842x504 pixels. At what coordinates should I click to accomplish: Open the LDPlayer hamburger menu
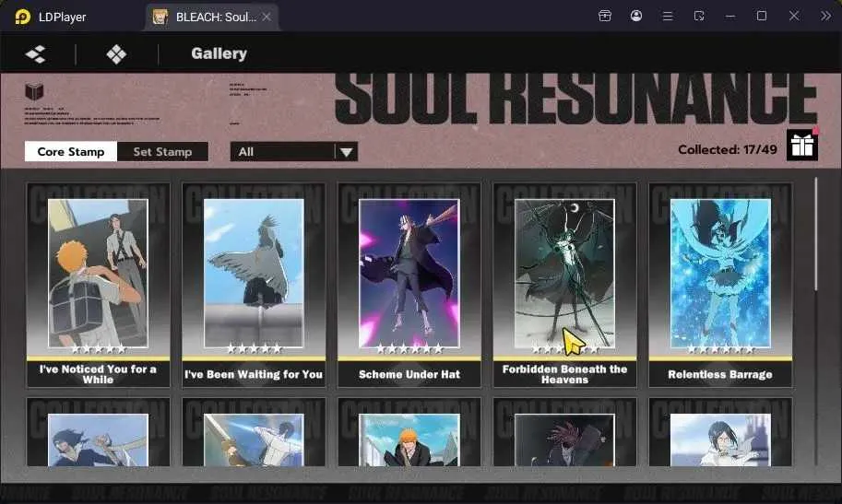[x=668, y=16]
